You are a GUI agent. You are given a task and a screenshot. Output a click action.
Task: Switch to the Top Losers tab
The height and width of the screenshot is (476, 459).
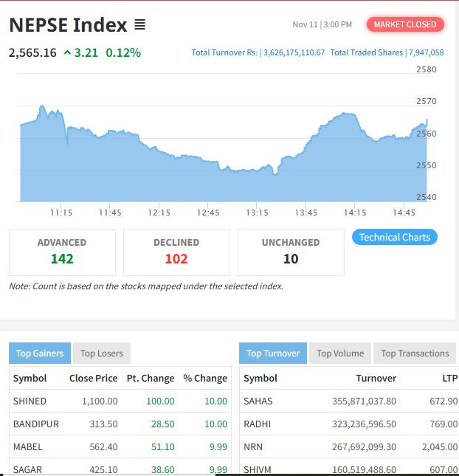102,353
